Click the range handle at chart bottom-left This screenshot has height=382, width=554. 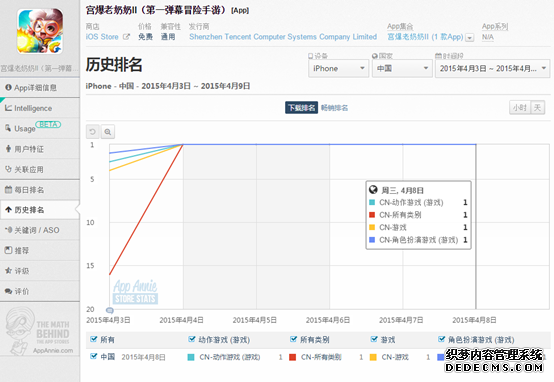click(x=110, y=310)
